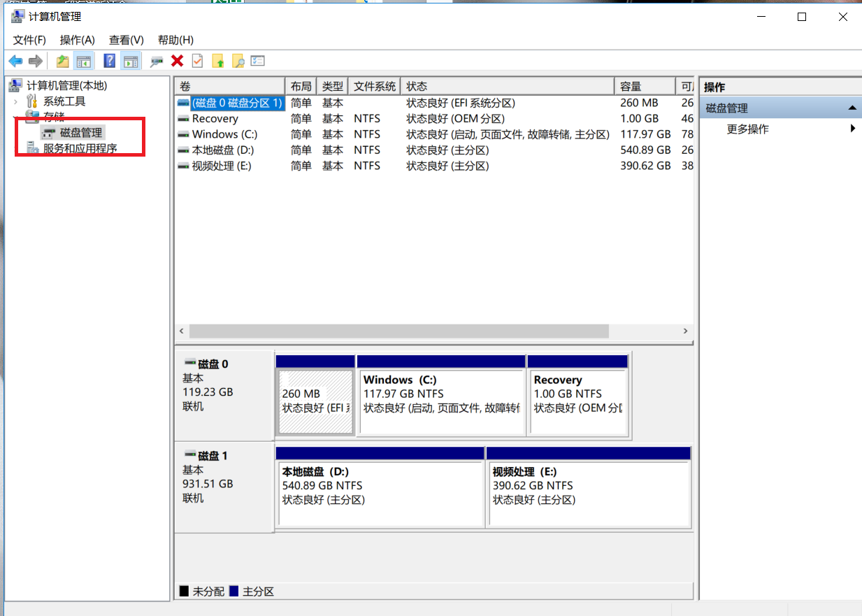The height and width of the screenshot is (616, 862).
Task: Select the Windows (C:) partition block in 磁盘 0
Action: pos(440,400)
